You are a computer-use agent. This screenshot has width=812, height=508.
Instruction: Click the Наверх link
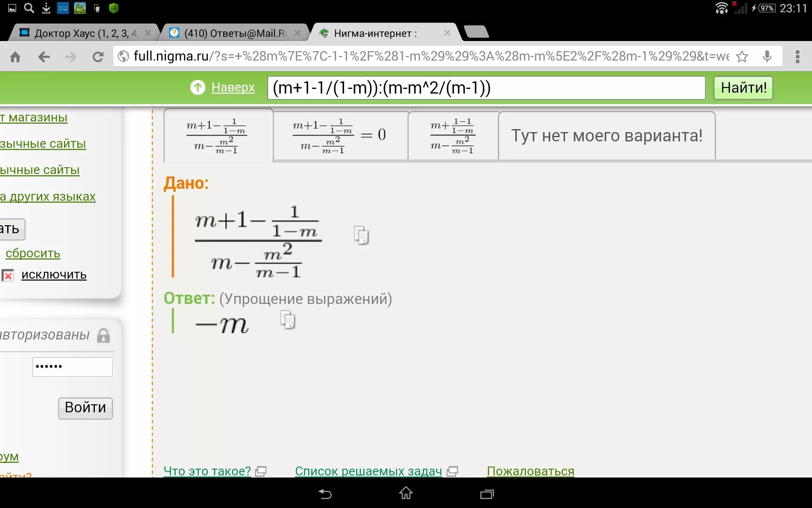(x=233, y=88)
